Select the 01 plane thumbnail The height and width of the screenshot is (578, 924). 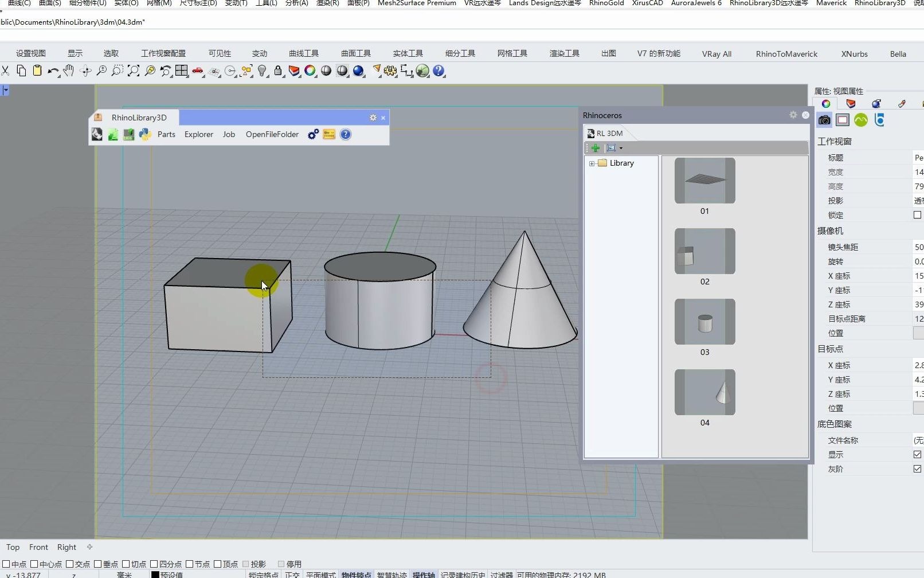705,181
